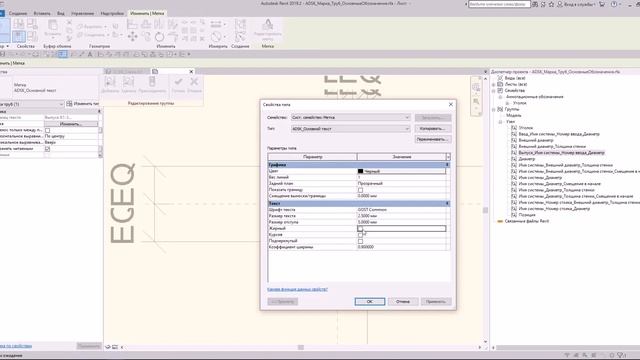Click the canvas horizontal scrollbar thumb

pos(301,347)
